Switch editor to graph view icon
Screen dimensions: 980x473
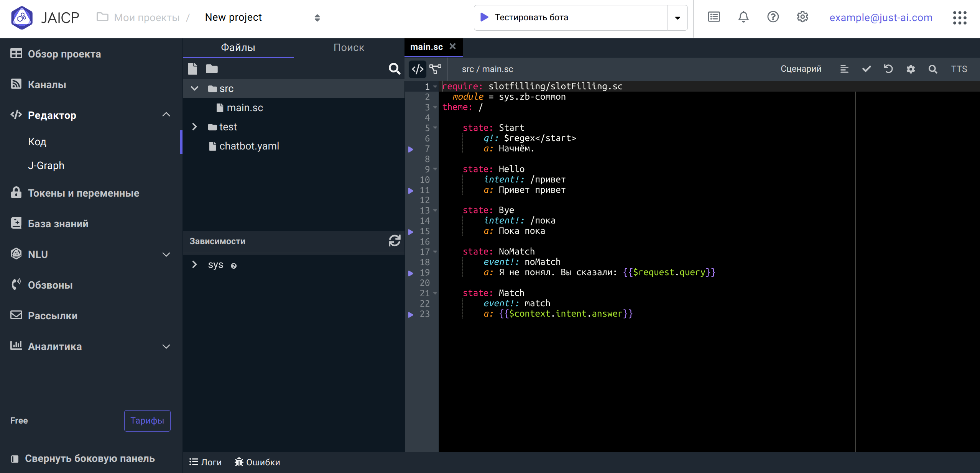(436, 69)
